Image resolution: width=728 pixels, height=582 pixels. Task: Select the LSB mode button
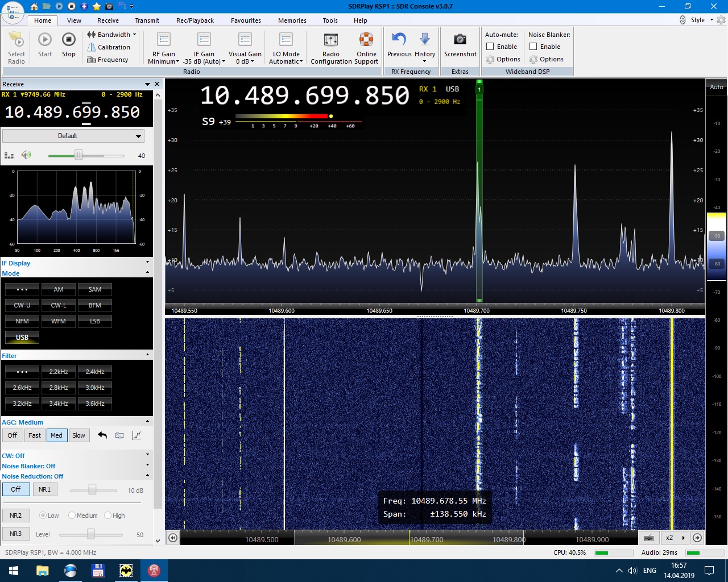pos(95,321)
